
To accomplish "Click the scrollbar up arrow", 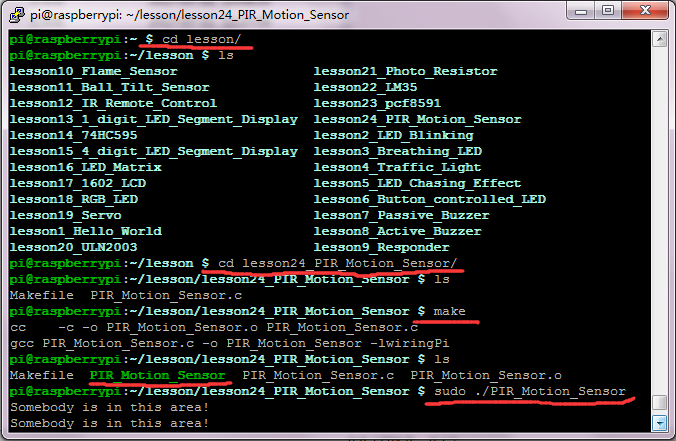I will coord(660,40).
